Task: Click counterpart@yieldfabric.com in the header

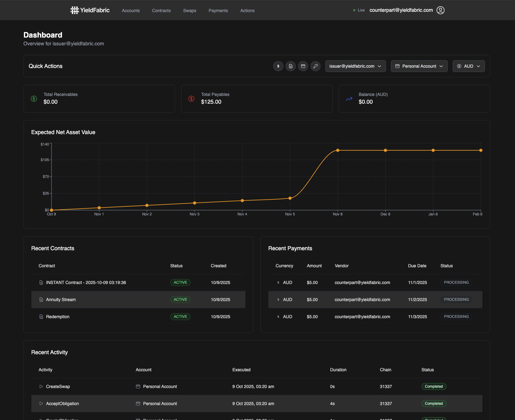Action: [401, 10]
